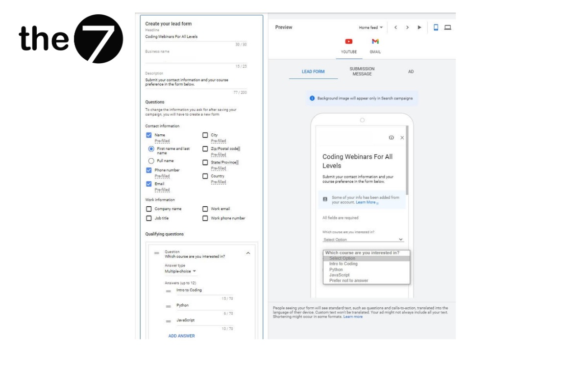Click into the Business name field
This screenshot has height=392, width=588.
(x=196, y=59)
